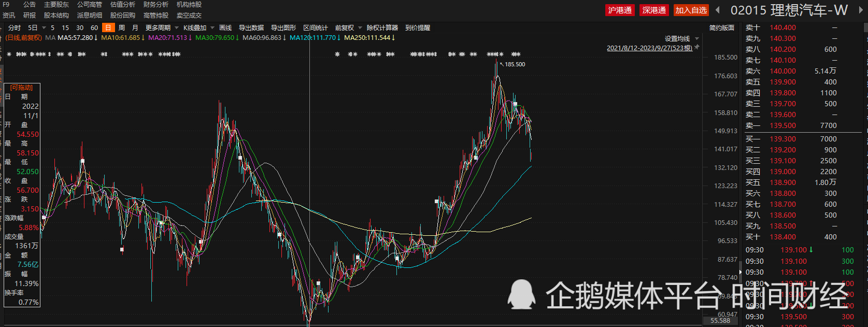Click the MA120:111.770 indicator label
868x327 pixels.
point(315,38)
